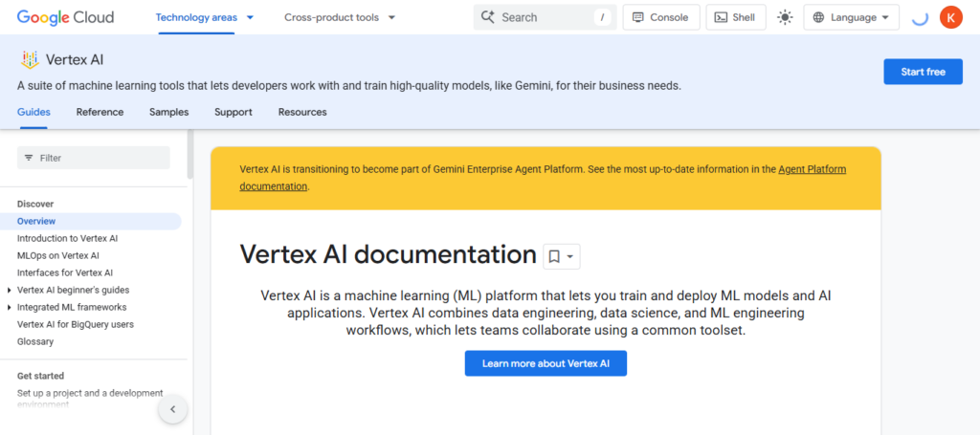980x435 pixels.
Task: Open the Language dropdown
Action: point(851,17)
